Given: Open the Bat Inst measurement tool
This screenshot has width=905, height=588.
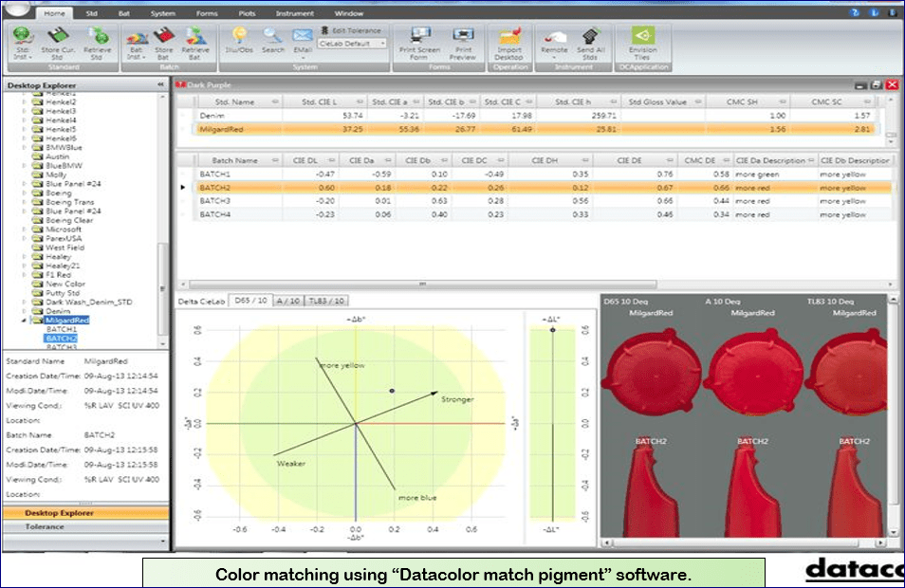Looking at the screenshot, I should point(136,44).
